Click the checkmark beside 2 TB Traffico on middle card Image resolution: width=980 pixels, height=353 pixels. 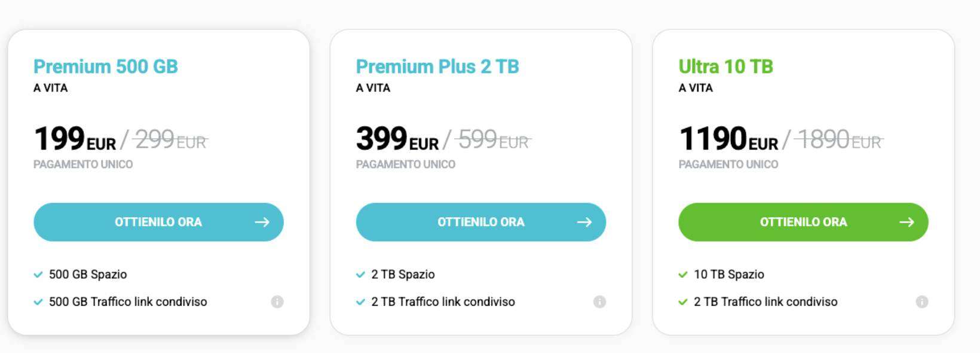tap(360, 302)
